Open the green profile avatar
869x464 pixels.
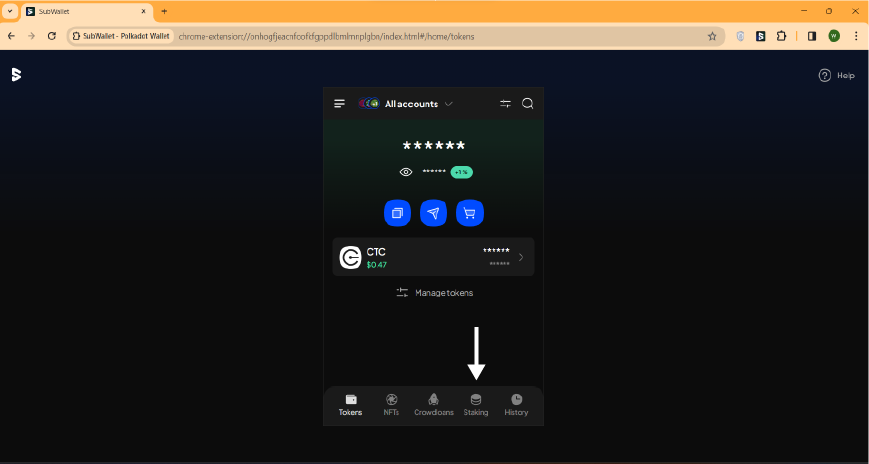[834, 36]
